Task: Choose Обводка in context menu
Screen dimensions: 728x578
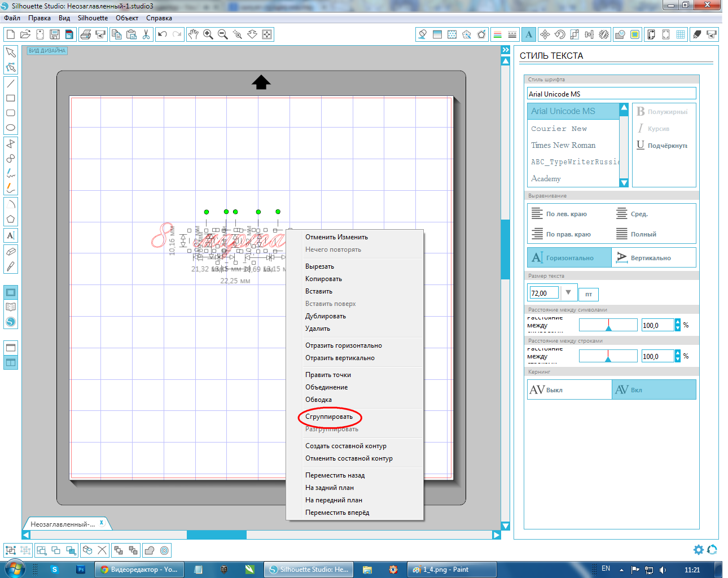Action: click(x=318, y=400)
